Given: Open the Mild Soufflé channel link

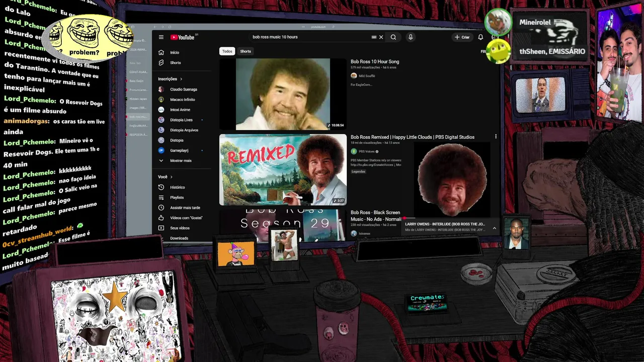Looking at the screenshot, I should 366,76.
